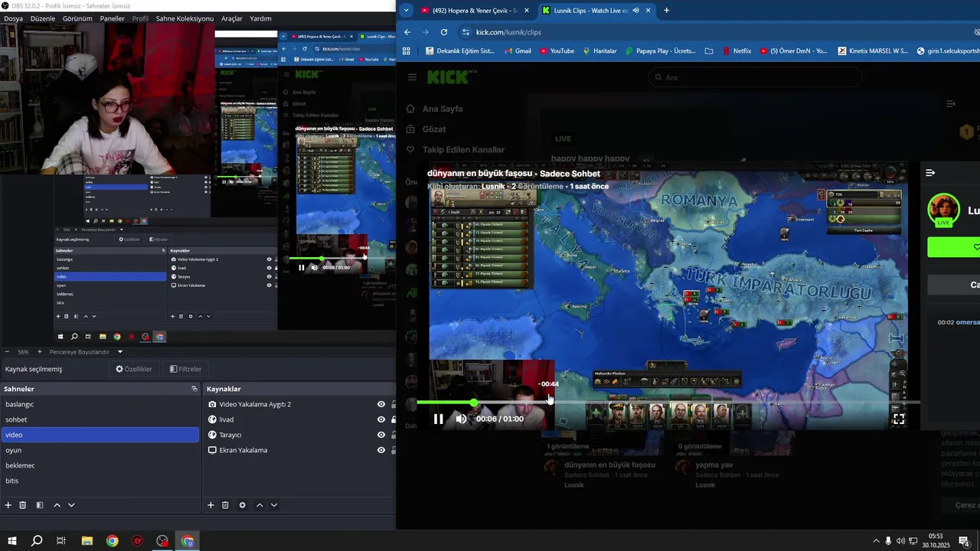Toggle lock on Tarayıcı source

point(393,435)
